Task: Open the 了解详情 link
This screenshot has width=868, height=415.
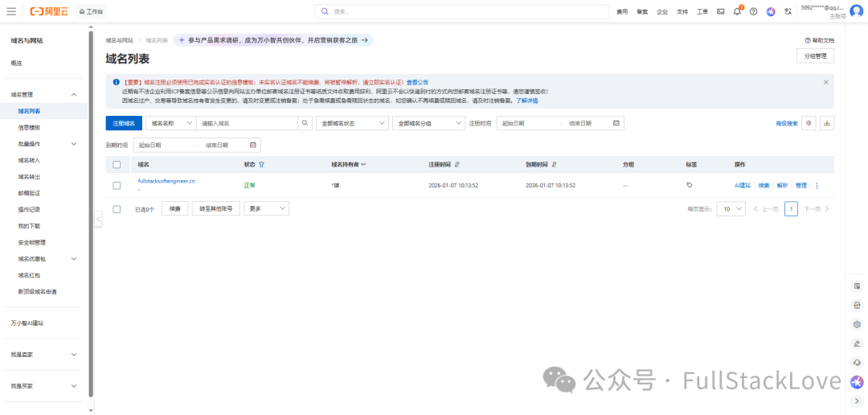Action: (527, 101)
